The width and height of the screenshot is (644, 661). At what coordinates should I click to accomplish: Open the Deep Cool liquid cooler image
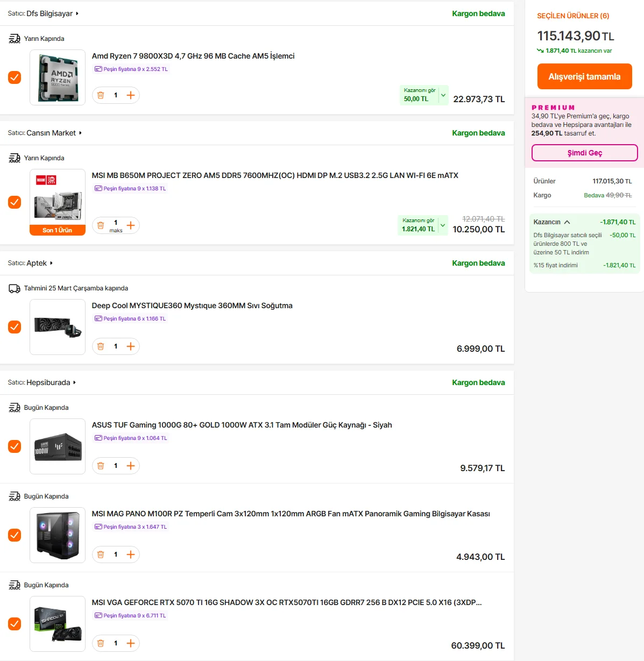[x=58, y=327]
